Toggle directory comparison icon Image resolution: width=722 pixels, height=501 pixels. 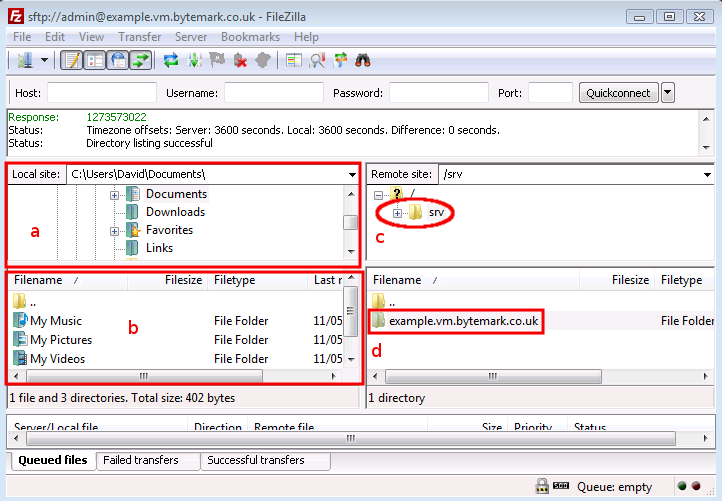point(317,60)
